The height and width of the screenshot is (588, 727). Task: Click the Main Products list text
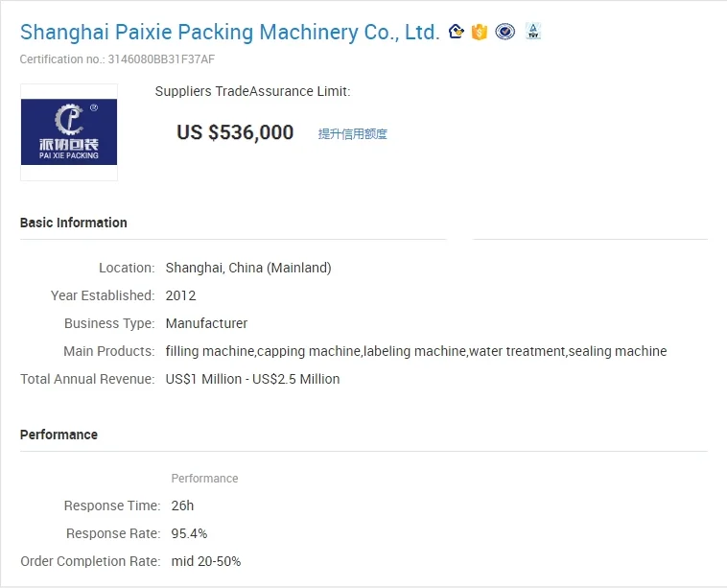tap(415, 351)
